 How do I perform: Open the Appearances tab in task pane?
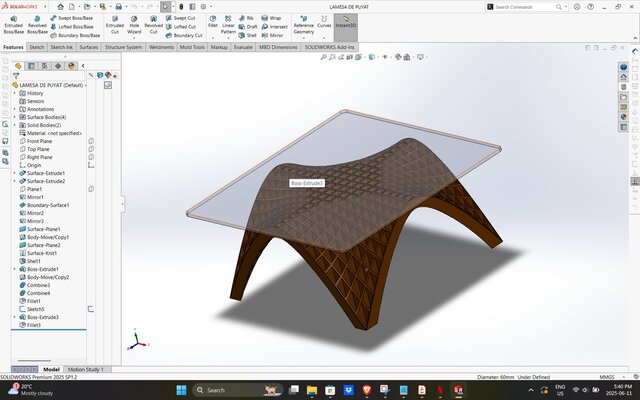point(624,116)
